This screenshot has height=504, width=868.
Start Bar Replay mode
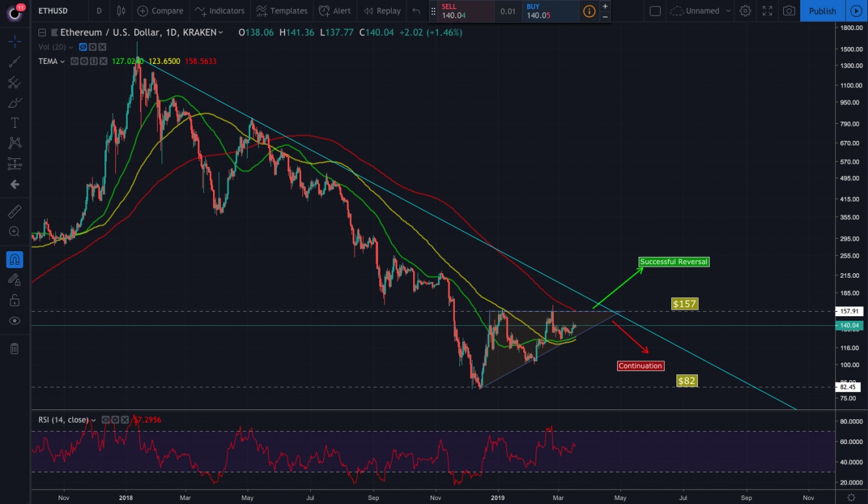point(382,11)
